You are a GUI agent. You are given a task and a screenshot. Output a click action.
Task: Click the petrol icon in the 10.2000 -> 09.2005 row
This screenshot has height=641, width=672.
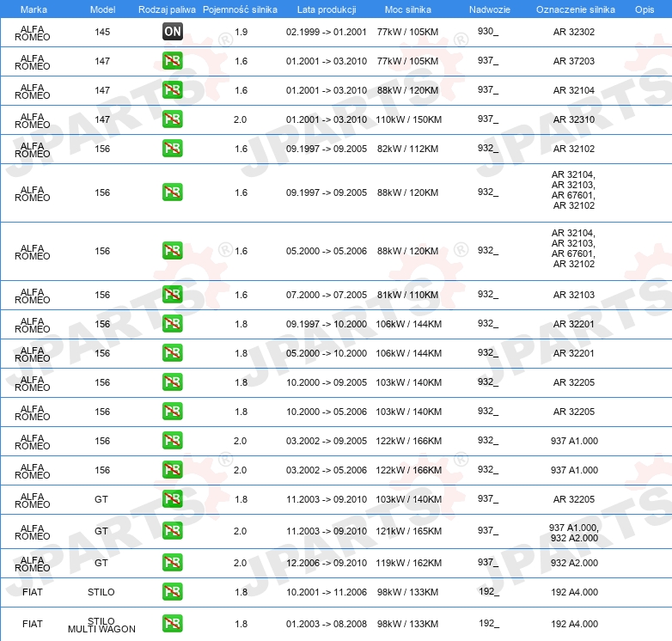pyautogui.click(x=172, y=382)
